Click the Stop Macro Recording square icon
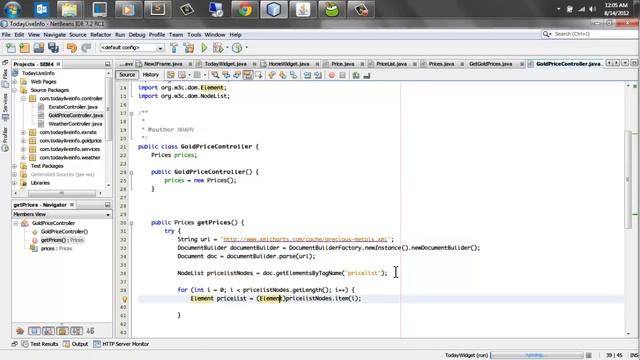The height and width of the screenshot is (360, 640). 342,75
